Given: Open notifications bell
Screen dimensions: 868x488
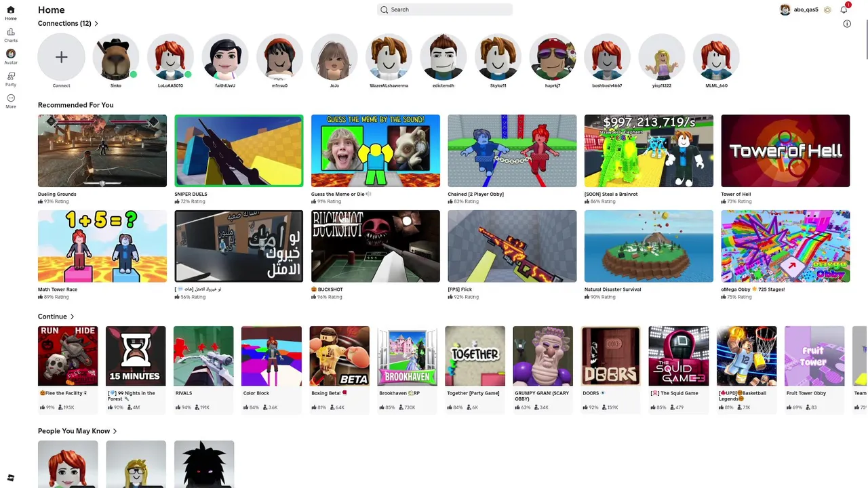Looking at the screenshot, I should click(844, 9).
